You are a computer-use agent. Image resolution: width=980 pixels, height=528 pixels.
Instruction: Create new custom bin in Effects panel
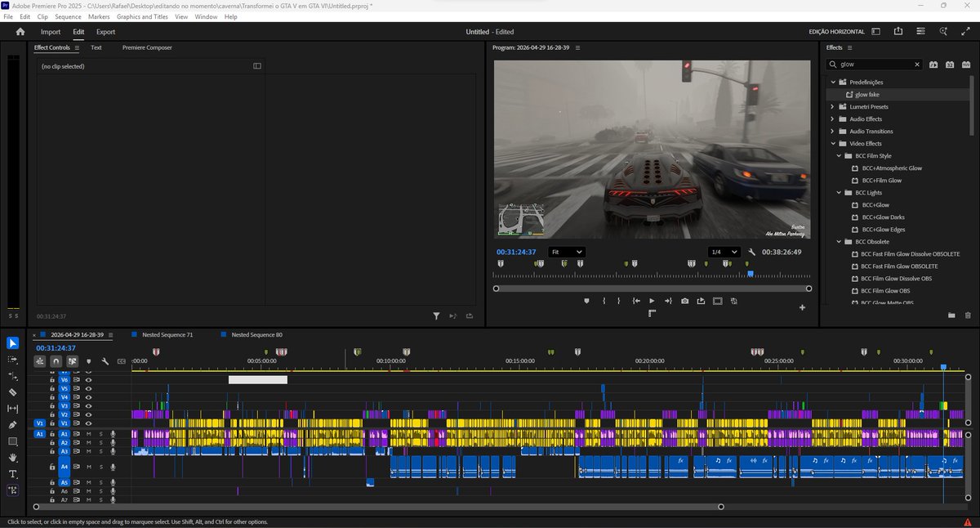pos(951,315)
